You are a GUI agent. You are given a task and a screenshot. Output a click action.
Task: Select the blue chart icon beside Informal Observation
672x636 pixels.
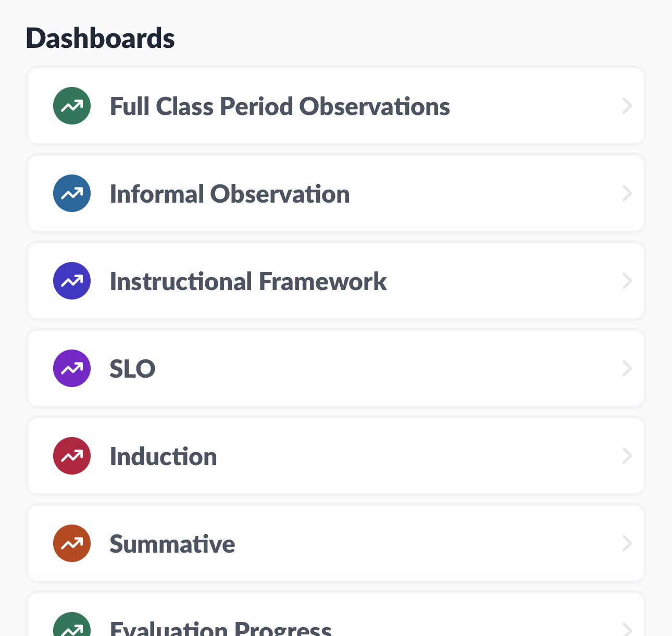pos(71,193)
